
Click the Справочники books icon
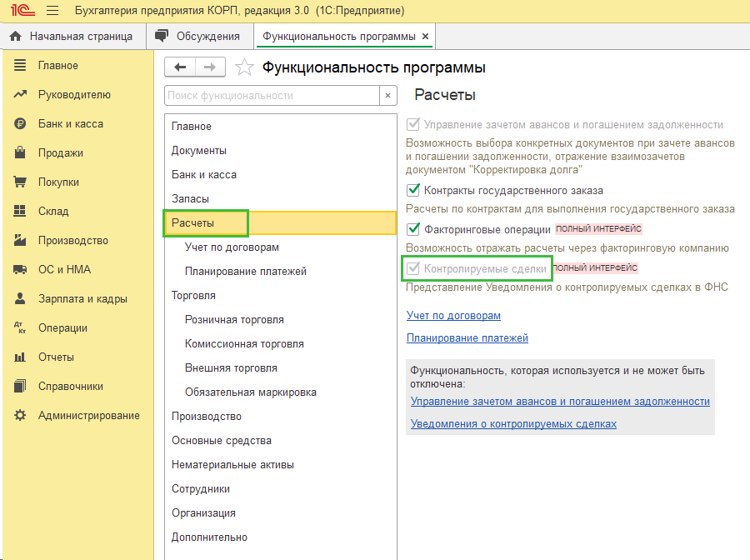click(20, 386)
